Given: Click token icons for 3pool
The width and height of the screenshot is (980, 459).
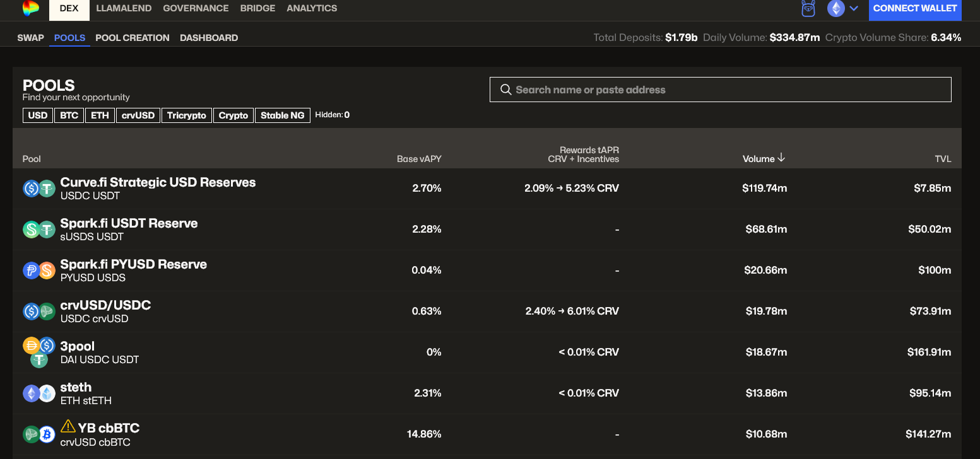Looking at the screenshot, I should click(39, 352).
